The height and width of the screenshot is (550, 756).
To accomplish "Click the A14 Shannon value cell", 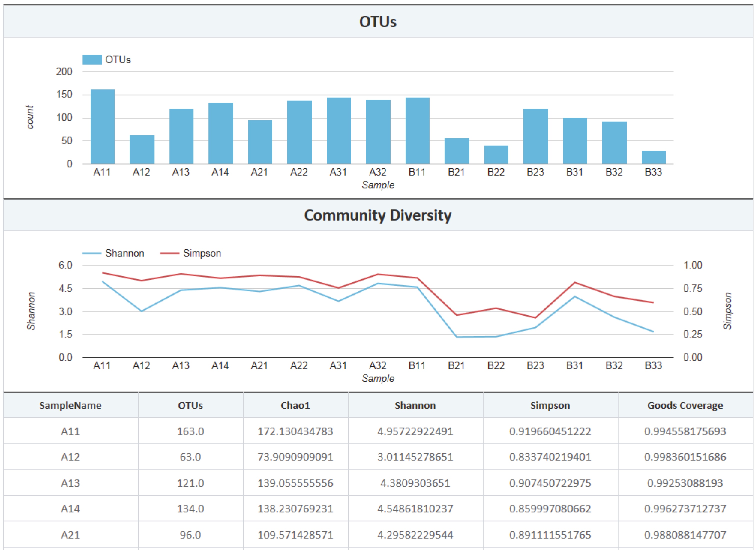I will point(415,509).
